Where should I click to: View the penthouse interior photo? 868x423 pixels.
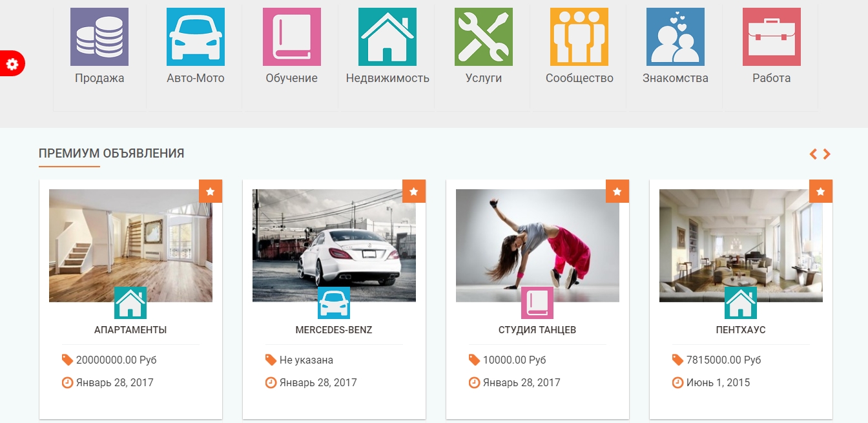click(x=741, y=245)
